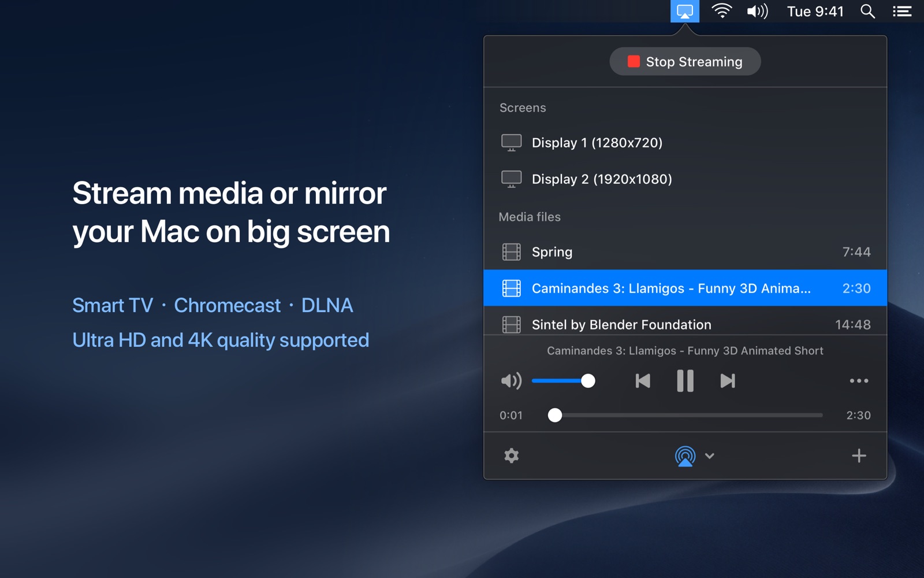Click the film icon next to Spring
This screenshot has width=924, height=578.
click(512, 252)
